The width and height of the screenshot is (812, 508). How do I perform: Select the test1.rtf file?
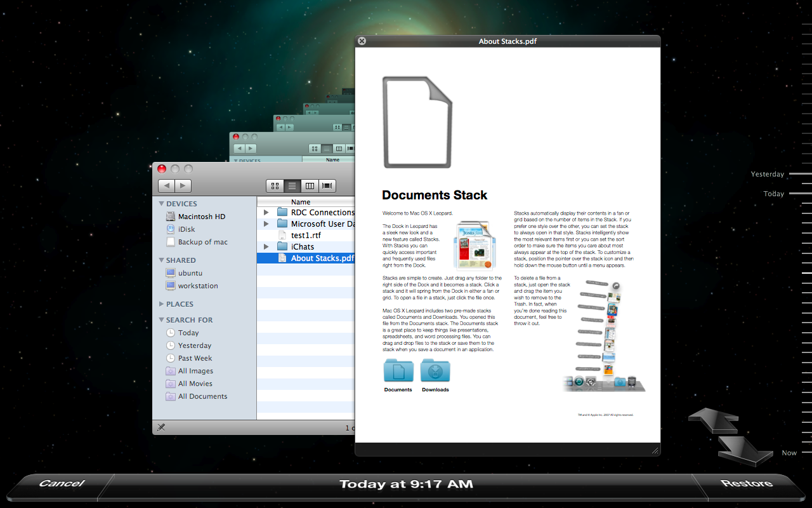[306, 235]
